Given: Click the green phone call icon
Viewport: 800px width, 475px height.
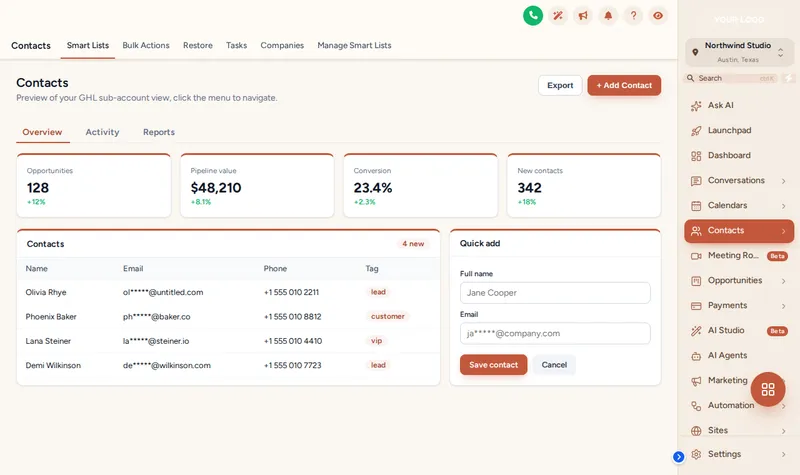Looking at the screenshot, I should click(533, 16).
